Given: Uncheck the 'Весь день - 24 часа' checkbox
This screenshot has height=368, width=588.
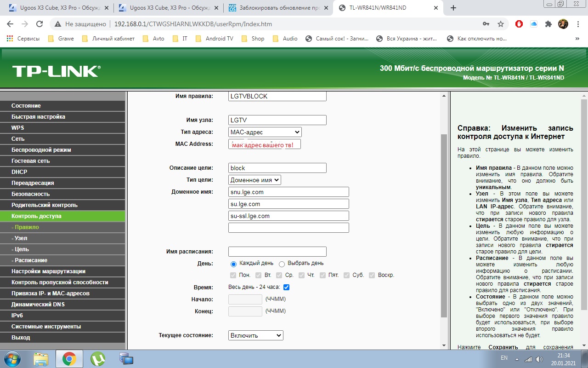Looking at the screenshot, I should tap(286, 287).
